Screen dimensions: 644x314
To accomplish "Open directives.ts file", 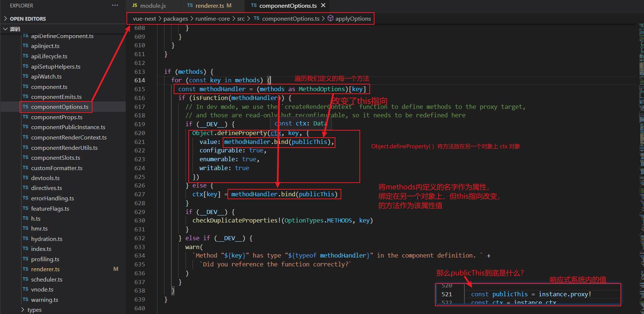I will (46, 188).
